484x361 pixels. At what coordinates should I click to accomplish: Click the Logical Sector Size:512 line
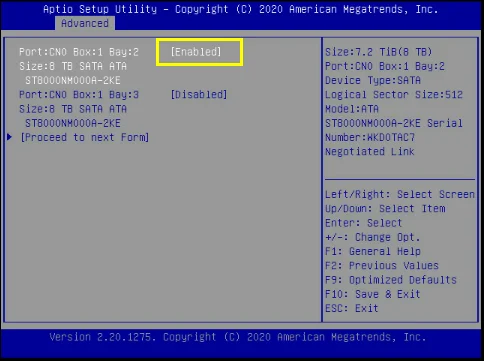(394, 95)
